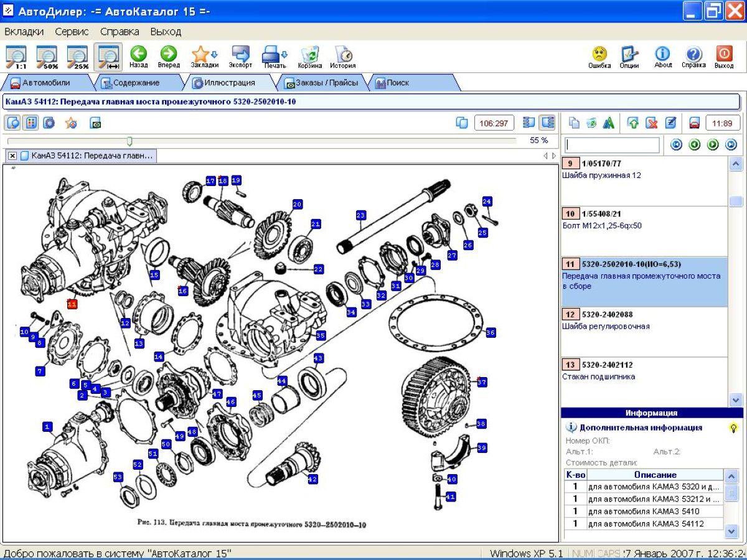Set illustration zoom to 25%

tap(77, 57)
